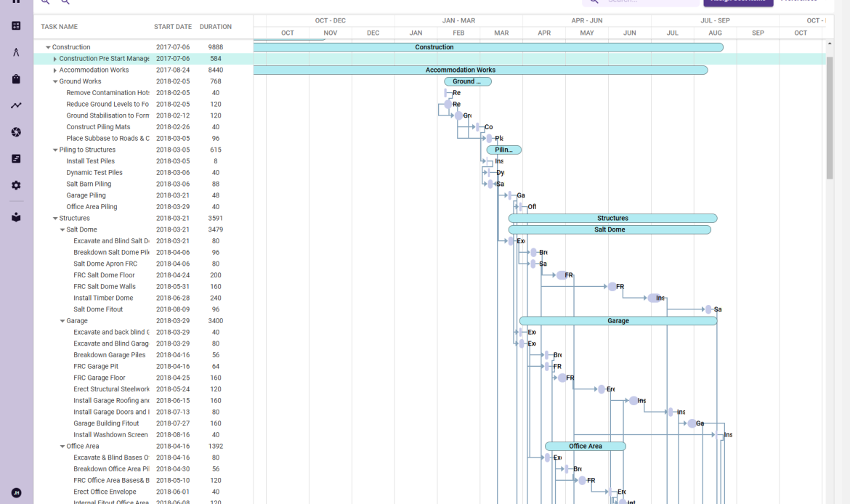Click the JAN - MAR quarter header
850x504 pixels.
tap(458, 20)
